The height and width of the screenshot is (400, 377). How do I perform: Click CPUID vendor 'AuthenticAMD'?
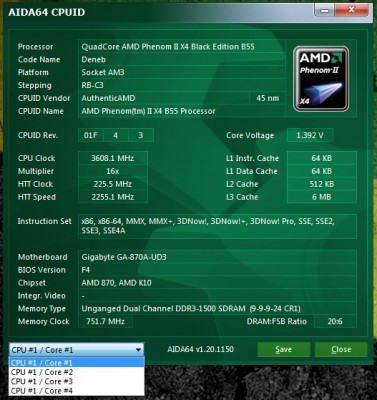(108, 98)
